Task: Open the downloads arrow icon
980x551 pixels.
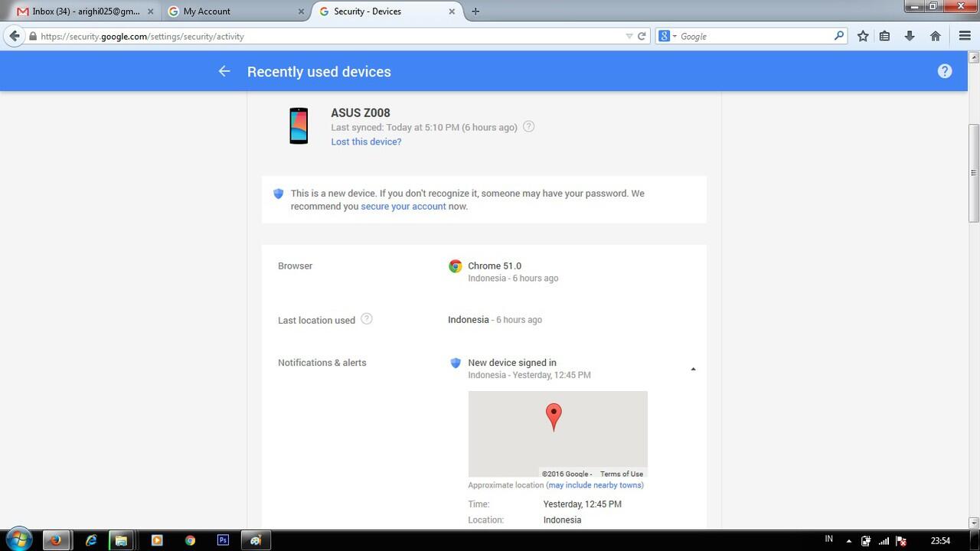Action: pyautogui.click(x=910, y=36)
